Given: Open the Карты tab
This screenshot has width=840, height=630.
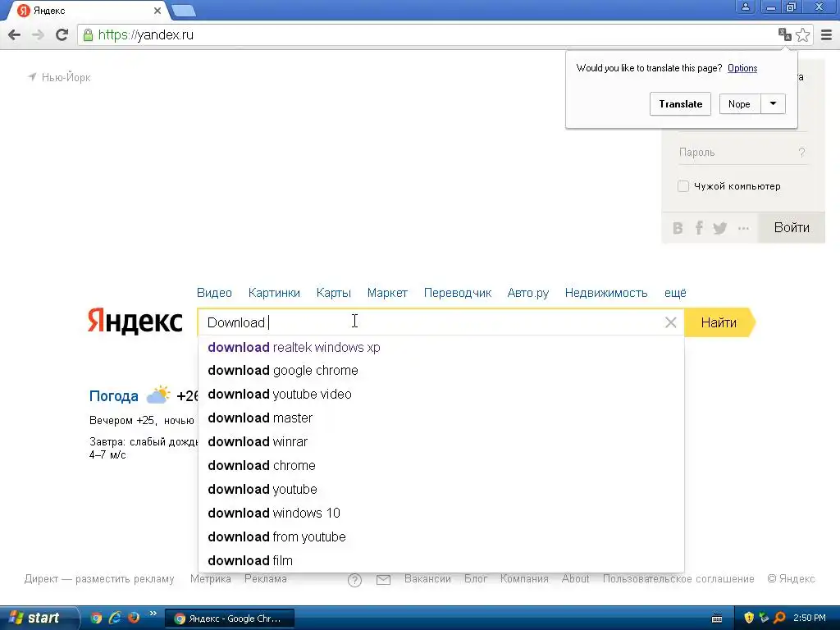Looking at the screenshot, I should (x=334, y=293).
